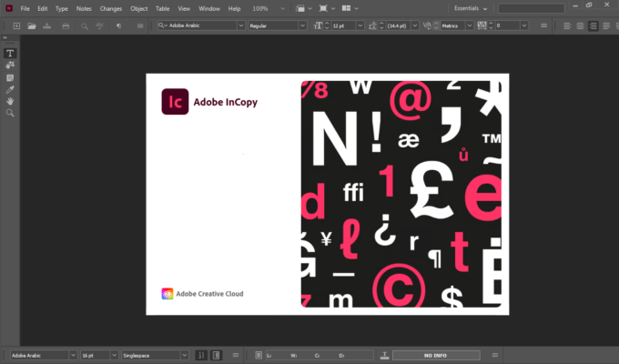Open the Table menu
This screenshot has width=619, height=364.
point(162,8)
